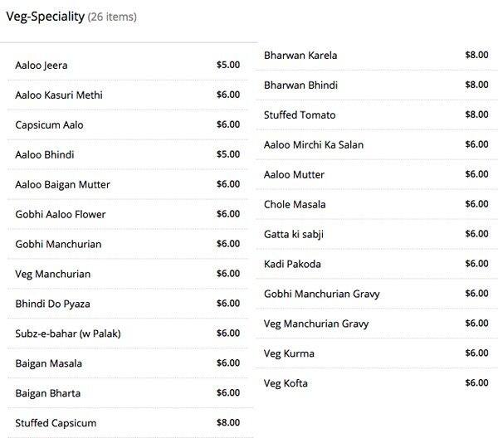Open the Stuffed Tomato item

click(x=377, y=115)
